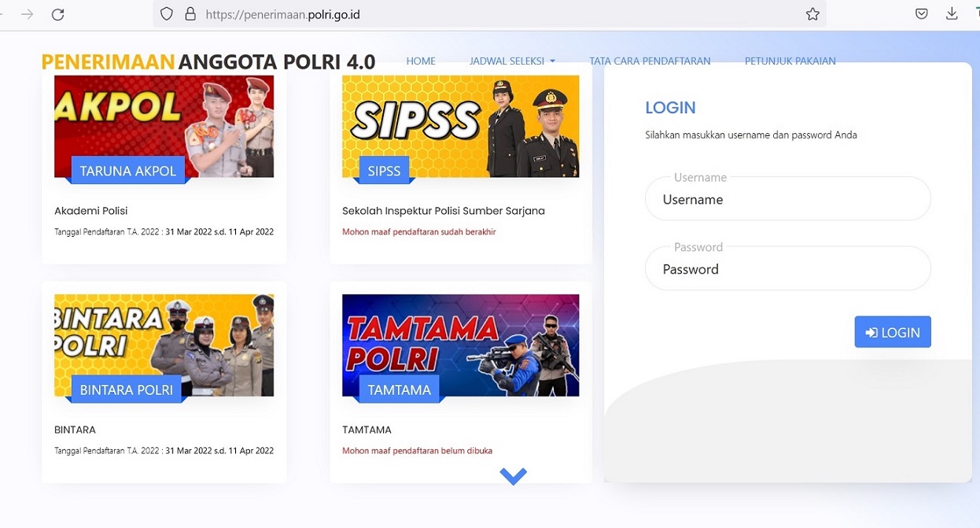Focus the Password input field
Image resolution: width=980 pixels, height=528 pixels.
(787, 268)
